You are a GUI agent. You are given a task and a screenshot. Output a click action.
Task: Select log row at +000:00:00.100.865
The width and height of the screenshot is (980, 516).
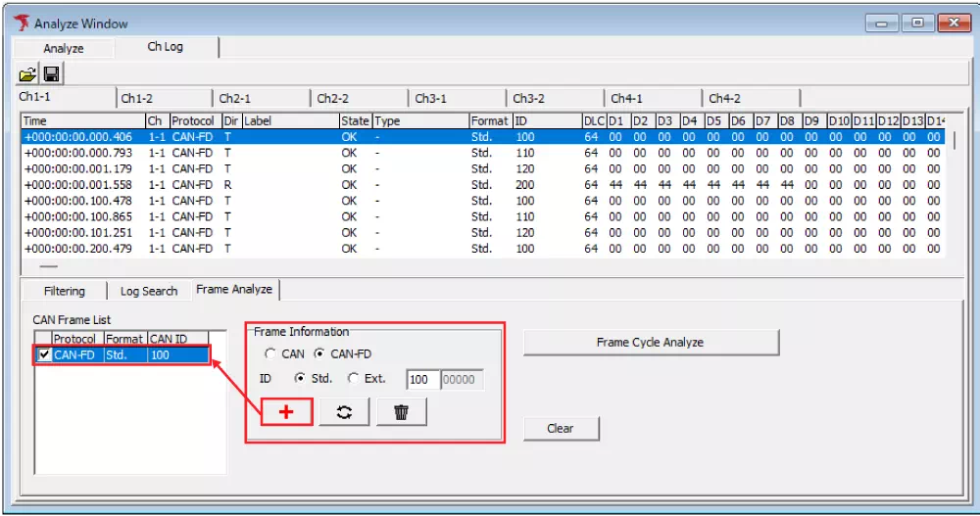(483, 216)
